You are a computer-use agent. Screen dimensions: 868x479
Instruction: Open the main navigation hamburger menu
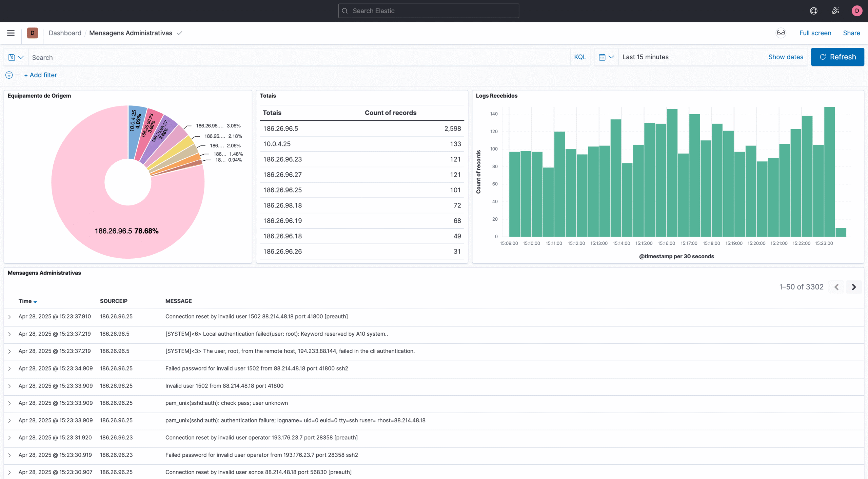point(11,33)
